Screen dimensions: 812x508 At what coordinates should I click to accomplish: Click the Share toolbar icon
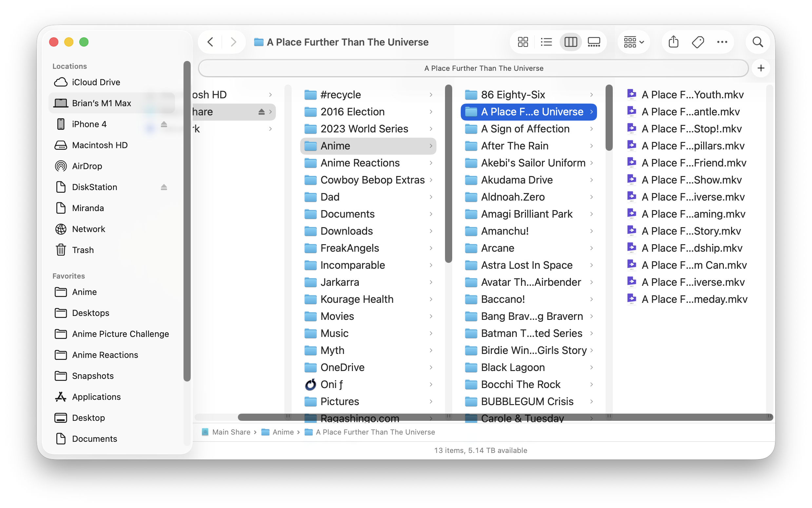pos(673,42)
